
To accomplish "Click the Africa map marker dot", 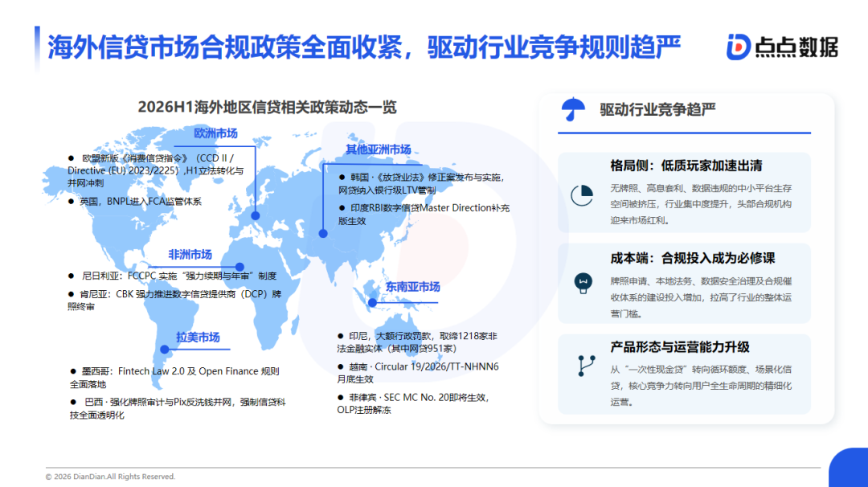I will point(240,267).
